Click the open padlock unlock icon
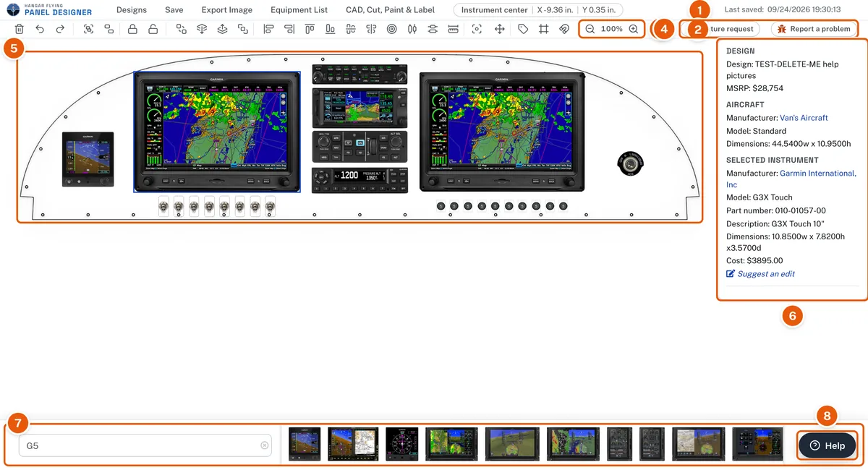 [x=153, y=29]
